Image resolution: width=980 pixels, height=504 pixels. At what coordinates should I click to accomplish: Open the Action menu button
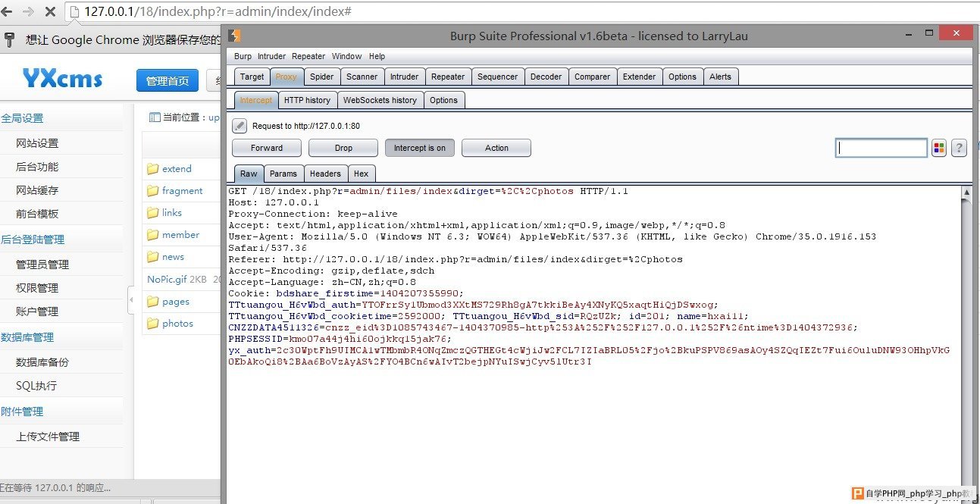[x=496, y=148]
